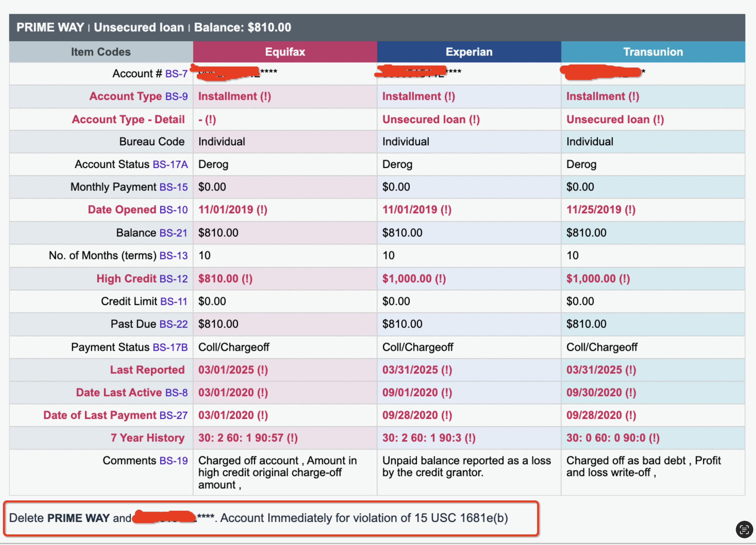Click the BS-8 date last active code

(x=176, y=392)
